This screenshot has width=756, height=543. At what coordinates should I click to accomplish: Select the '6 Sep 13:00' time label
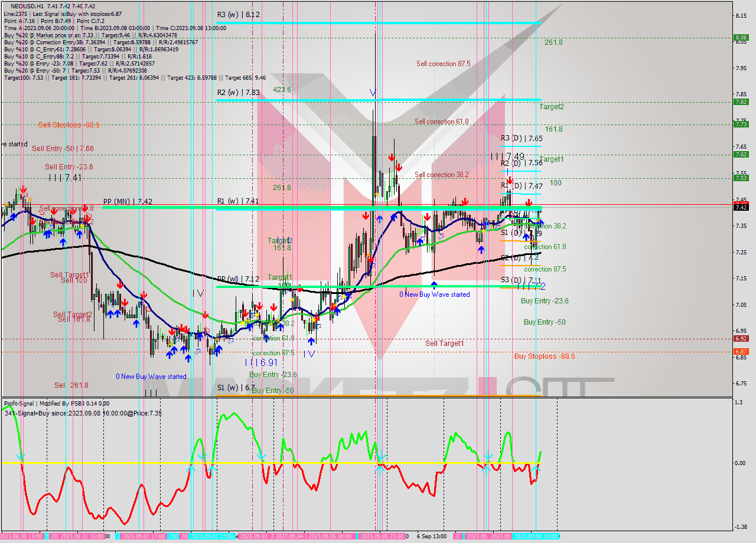coord(431,537)
